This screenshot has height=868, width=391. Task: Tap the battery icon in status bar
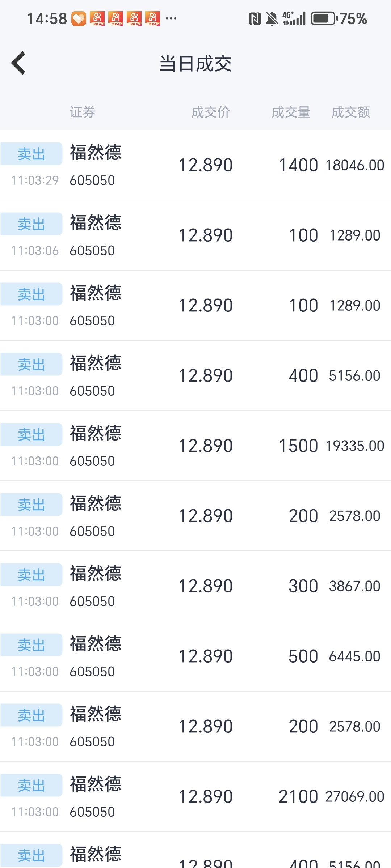[324, 18]
